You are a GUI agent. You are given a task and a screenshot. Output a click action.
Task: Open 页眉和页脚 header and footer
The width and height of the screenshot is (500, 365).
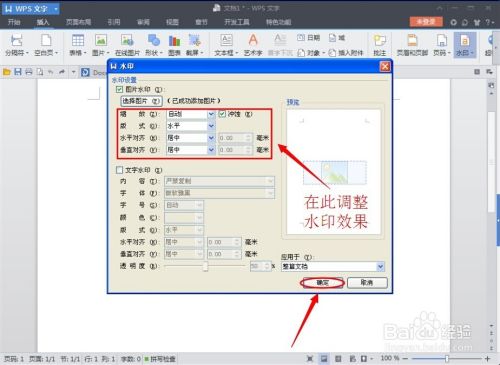[x=412, y=44]
